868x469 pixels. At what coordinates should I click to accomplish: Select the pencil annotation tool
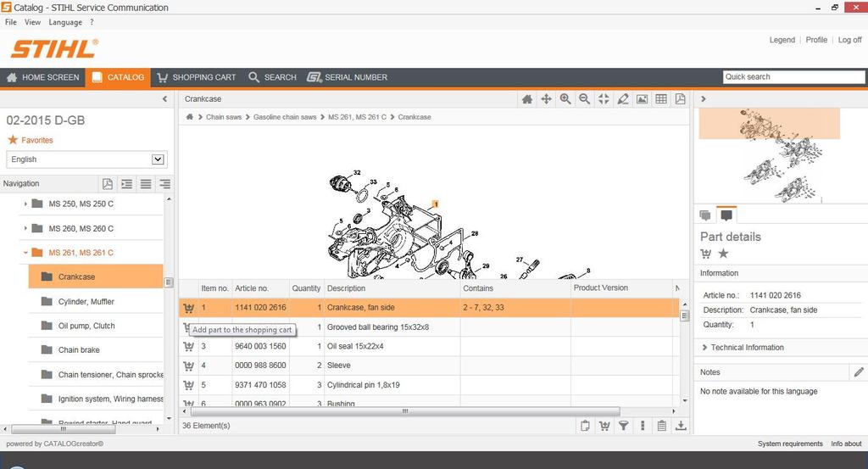(x=623, y=99)
